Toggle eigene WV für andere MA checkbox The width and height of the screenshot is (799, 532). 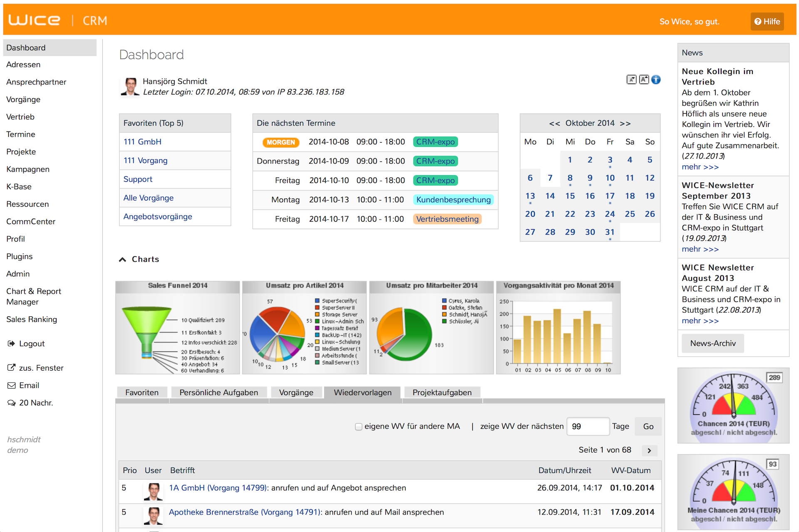(358, 427)
